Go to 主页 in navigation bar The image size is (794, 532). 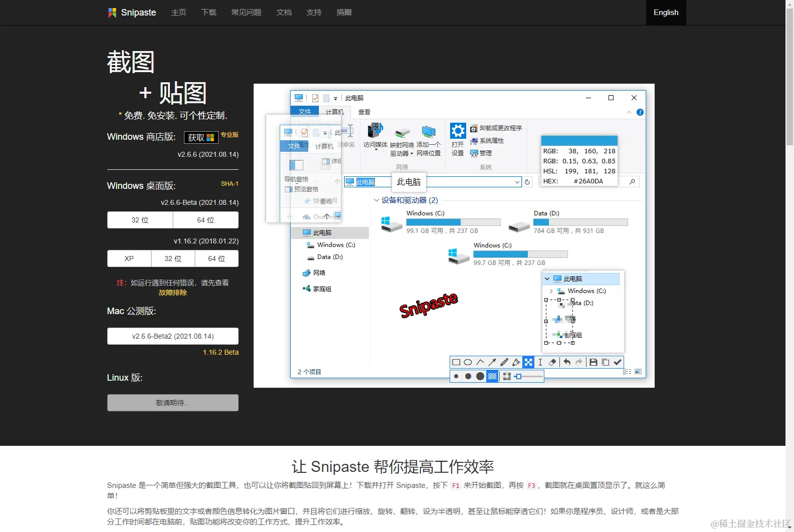[x=178, y=13]
